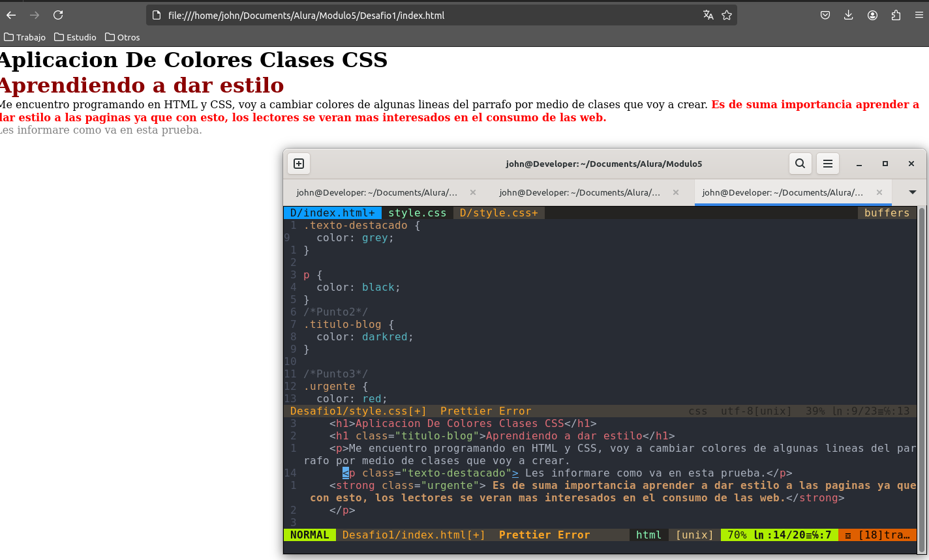Bookmark this page with the star

(727, 15)
